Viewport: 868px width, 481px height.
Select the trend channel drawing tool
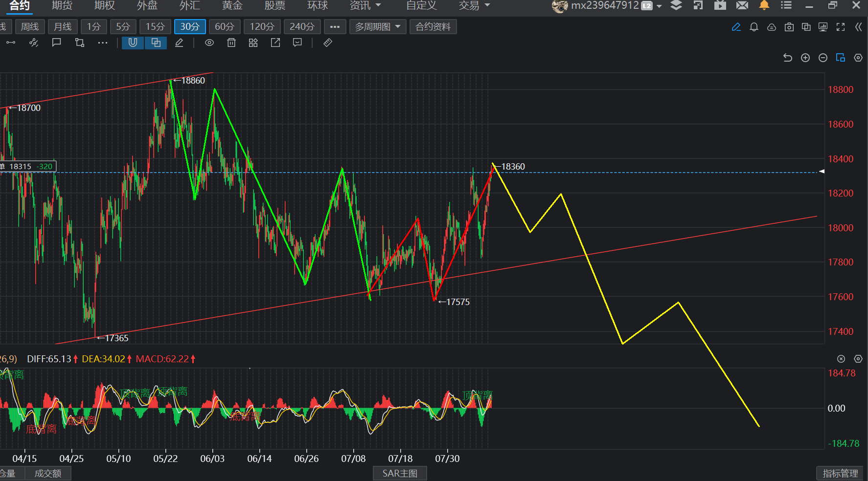point(34,43)
